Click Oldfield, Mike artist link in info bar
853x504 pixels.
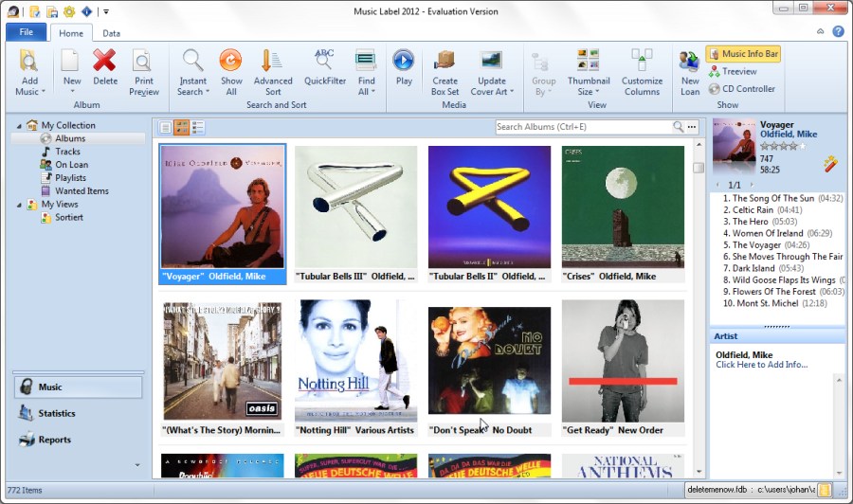(x=789, y=135)
